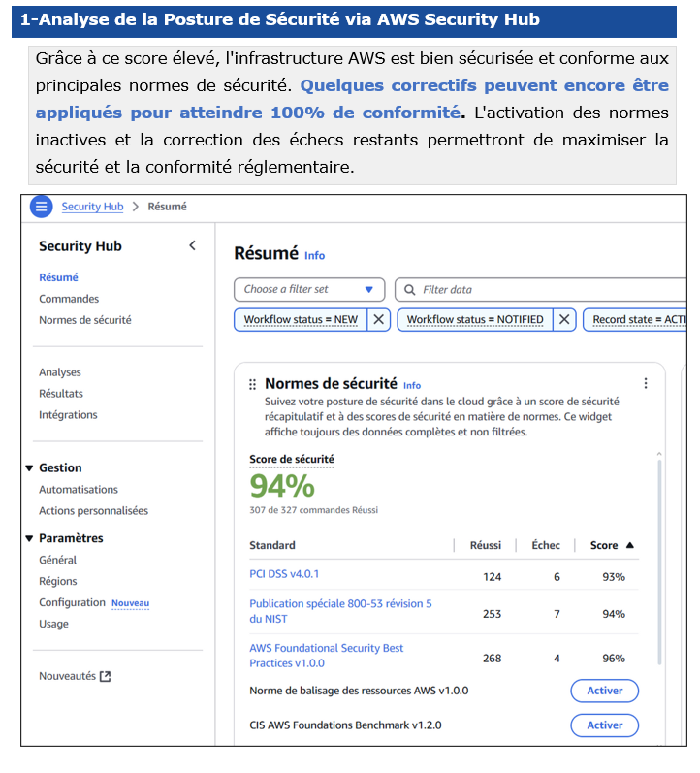
Task: Collapse the Security Hub side panel chevron
Action: tap(192, 245)
